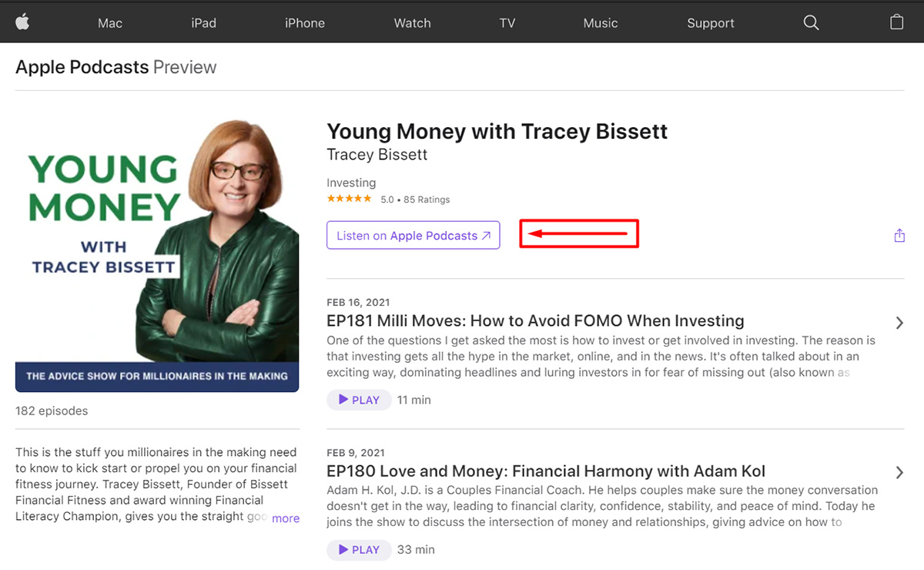Navigate to the TV menu item

pos(507,23)
